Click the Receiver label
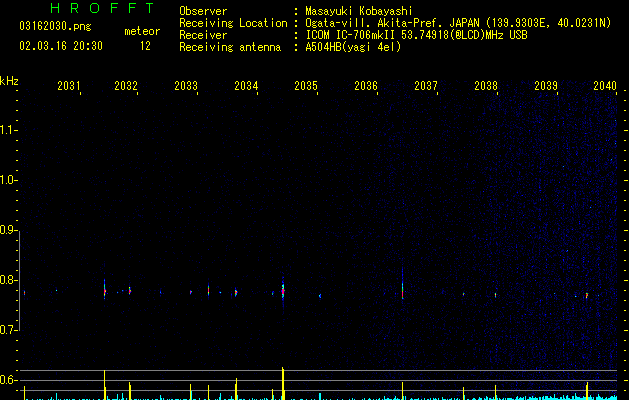Screen dimensions: 629x400 (x=203, y=35)
